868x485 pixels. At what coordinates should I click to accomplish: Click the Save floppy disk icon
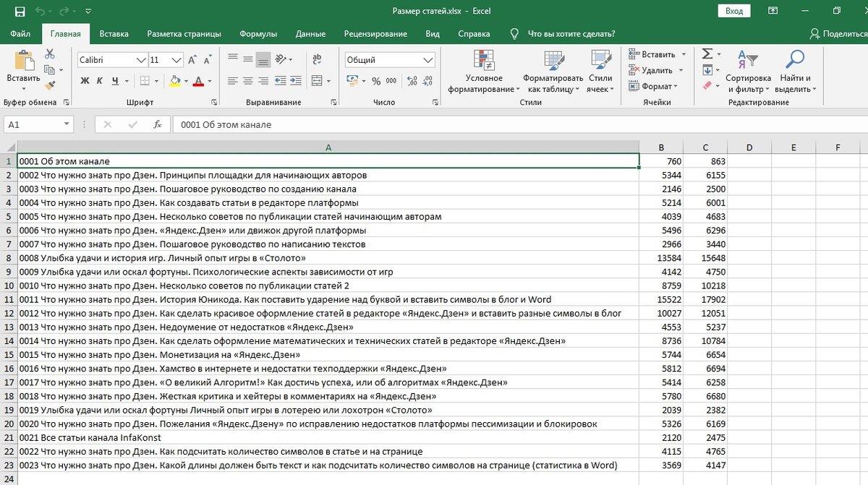pyautogui.click(x=20, y=11)
